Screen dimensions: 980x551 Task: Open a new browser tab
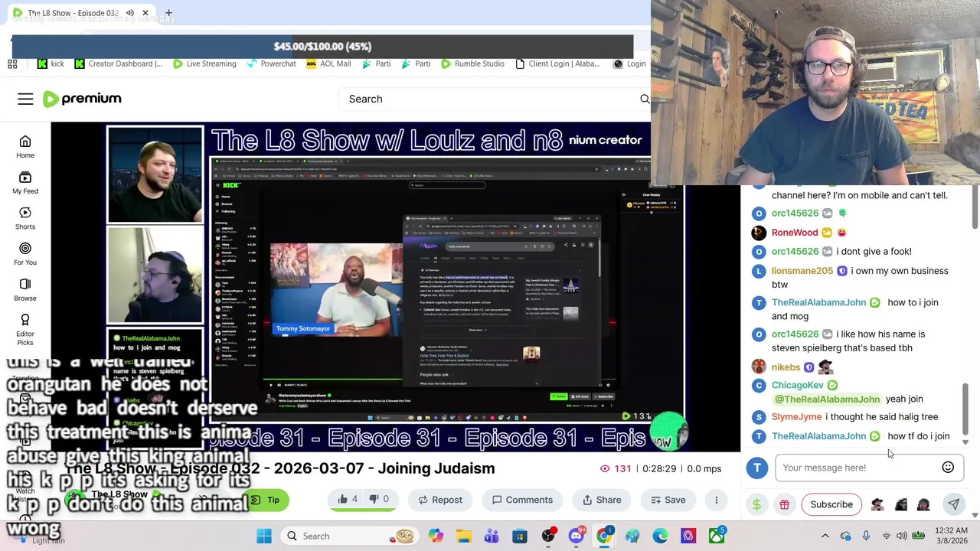coord(168,13)
